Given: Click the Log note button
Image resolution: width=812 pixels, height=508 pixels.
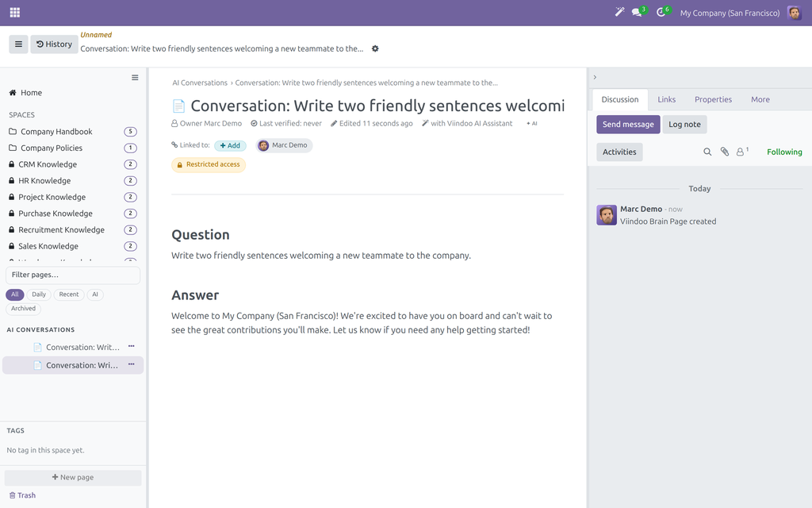Looking at the screenshot, I should [x=684, y=125].
